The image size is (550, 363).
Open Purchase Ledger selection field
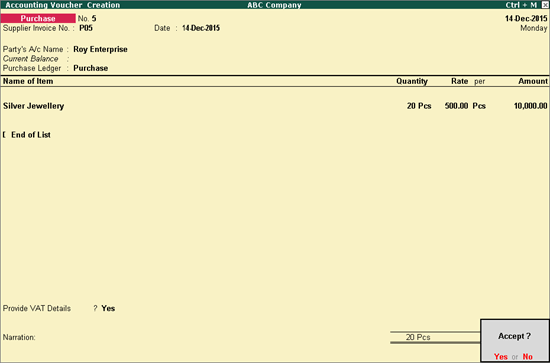tap(90, 68)
